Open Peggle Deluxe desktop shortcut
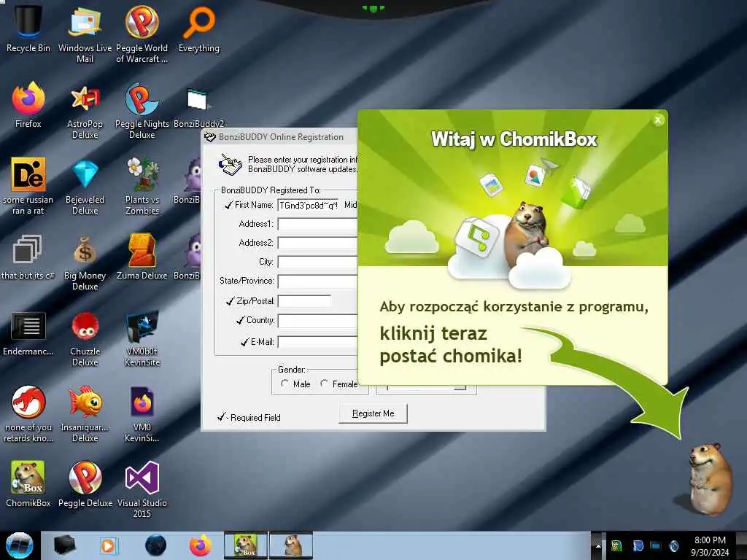 [85, 483]
